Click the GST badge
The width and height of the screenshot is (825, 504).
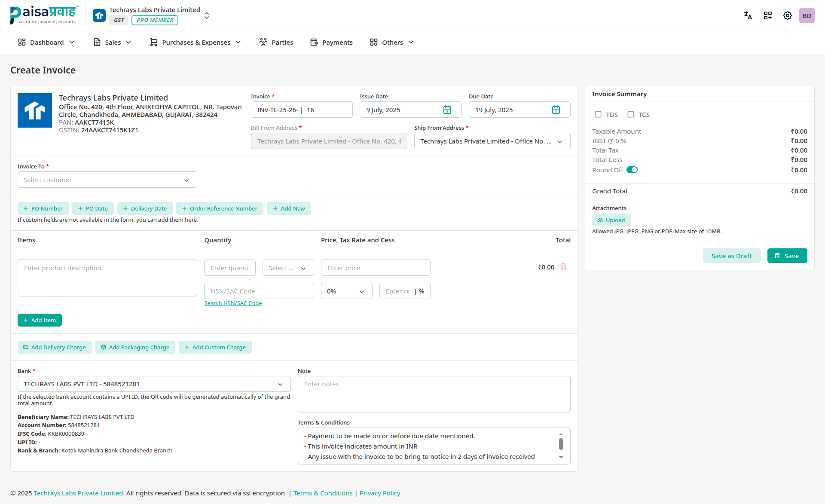click(119, 20)
